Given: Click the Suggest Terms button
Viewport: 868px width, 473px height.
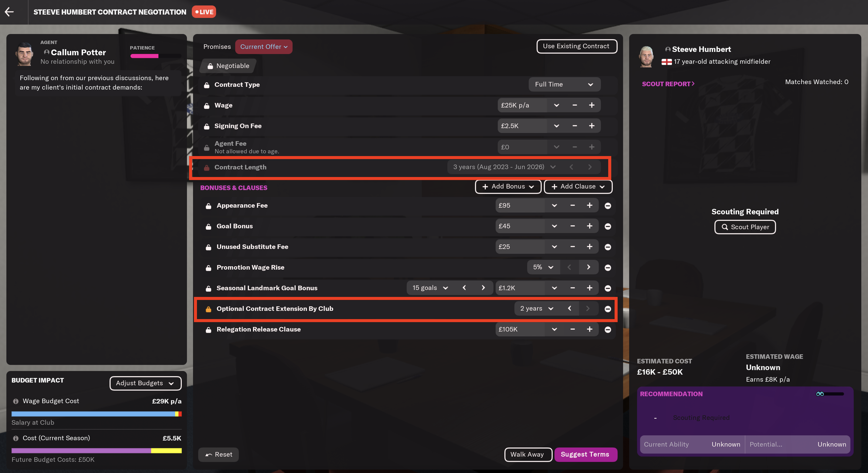Looking at the screenshot, I should tap(585, 454).
